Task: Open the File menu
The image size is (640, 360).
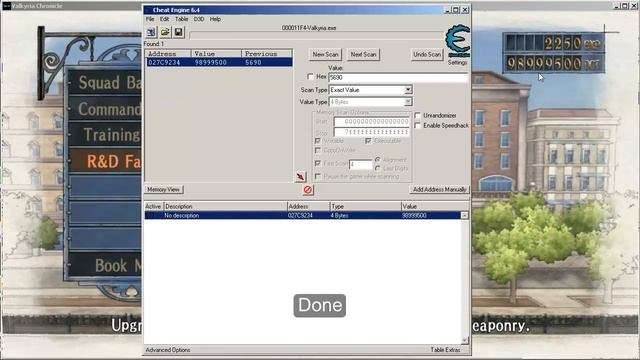Action: [x=150, y=19]
